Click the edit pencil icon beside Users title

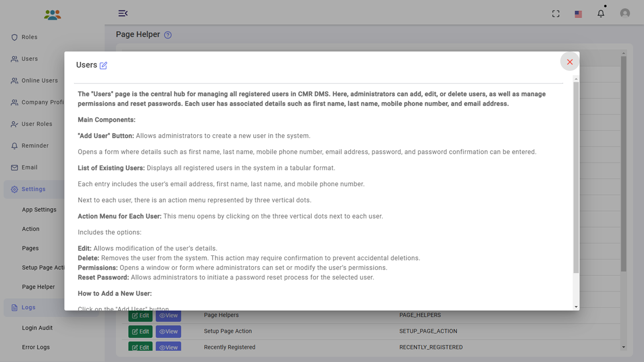tap(103, 65)
